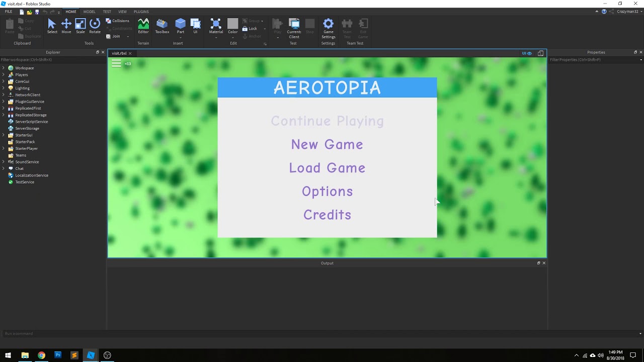Open the Toolbox panel
Image resolution: width=644 pixels, height=362 pixels.
point(162,26)
